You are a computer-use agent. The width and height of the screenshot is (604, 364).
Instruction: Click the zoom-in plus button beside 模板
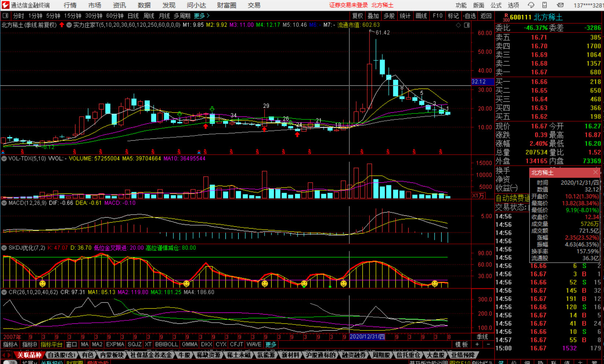coord(477,344)
